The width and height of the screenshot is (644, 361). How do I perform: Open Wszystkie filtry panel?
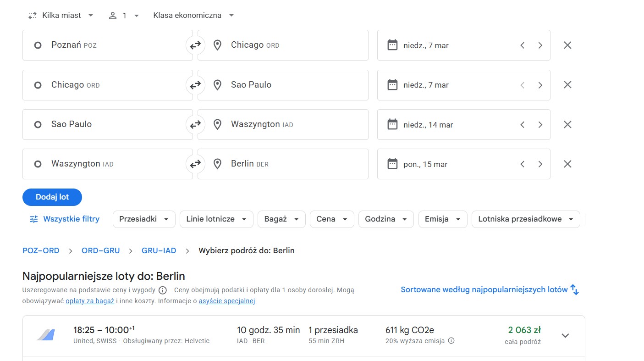tap(64, 219)
